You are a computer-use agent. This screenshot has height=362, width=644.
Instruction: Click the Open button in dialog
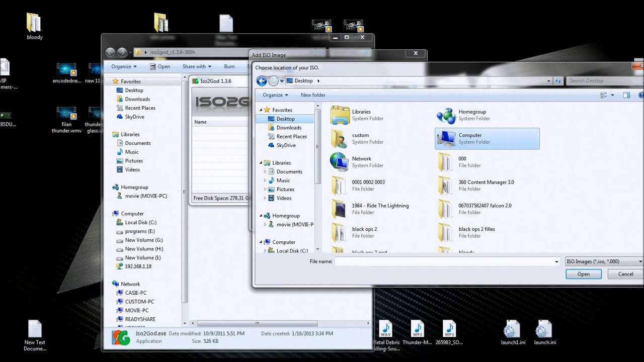tap(584, 274)
